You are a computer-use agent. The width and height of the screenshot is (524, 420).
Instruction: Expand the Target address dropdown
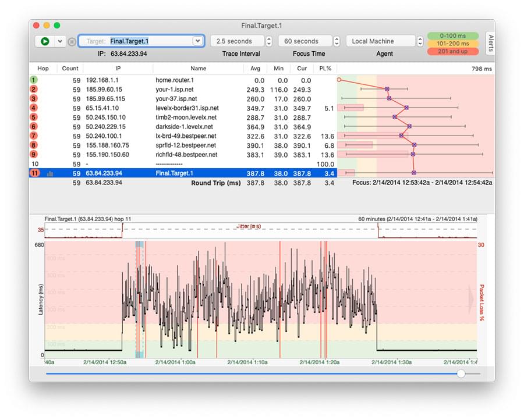coord(198,41)
